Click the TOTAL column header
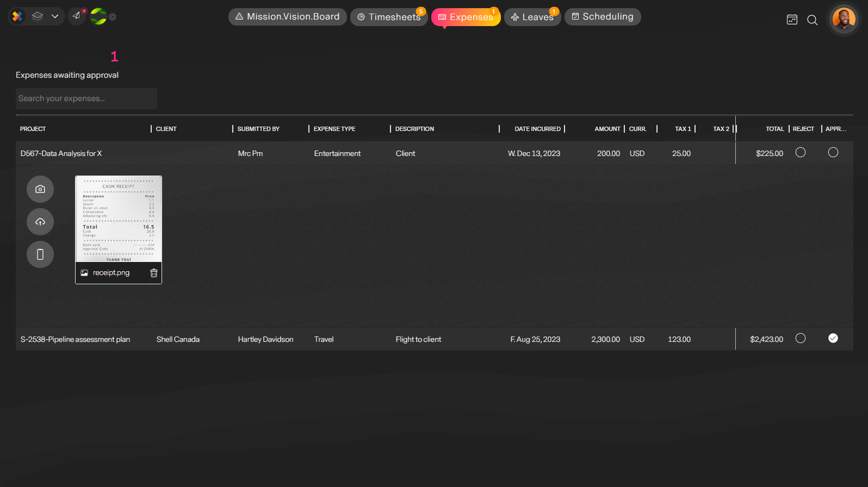868x487 pixels. [774, 129]
